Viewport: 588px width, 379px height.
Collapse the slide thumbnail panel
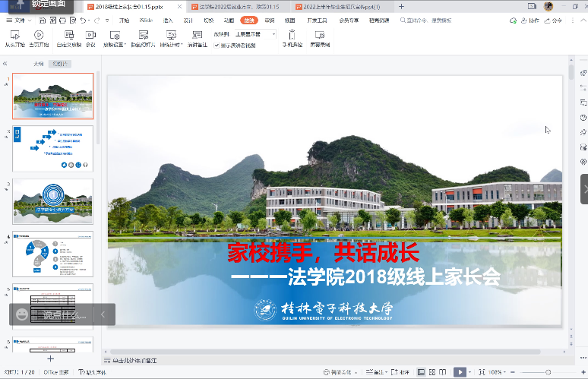click(5, 65)
